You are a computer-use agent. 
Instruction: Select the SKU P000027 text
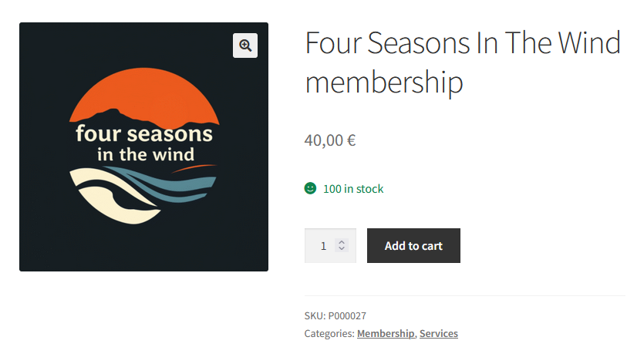point(335,315)
